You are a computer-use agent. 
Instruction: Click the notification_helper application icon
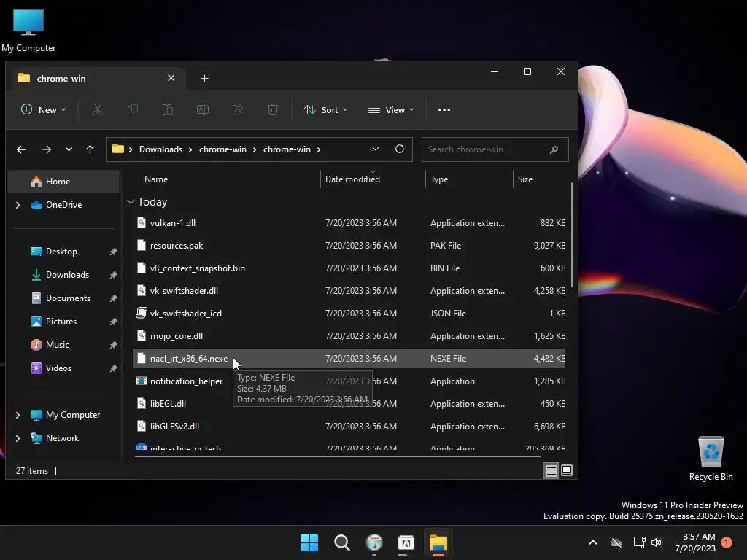pyautogui.click(x=142, y=381)
